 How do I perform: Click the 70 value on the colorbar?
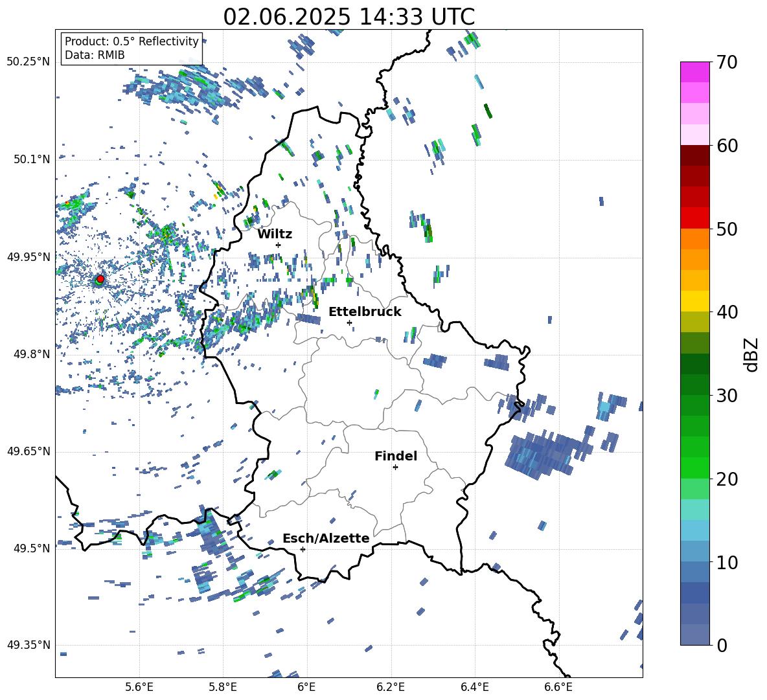tap(727, 63)
